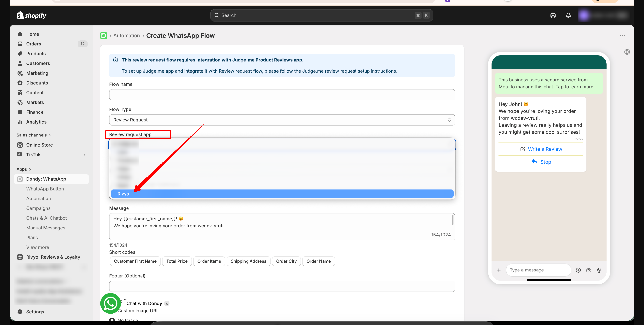This screenshot has width=644, height=325.
Task: Open the three-dots page menu
Action: coord(622,36)
